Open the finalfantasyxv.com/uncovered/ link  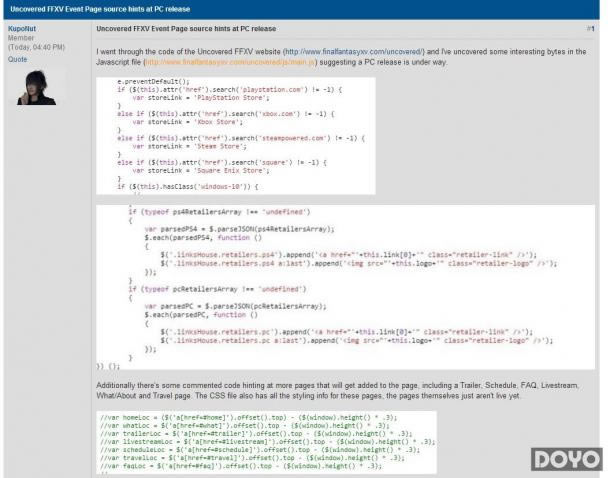(354, 52)
